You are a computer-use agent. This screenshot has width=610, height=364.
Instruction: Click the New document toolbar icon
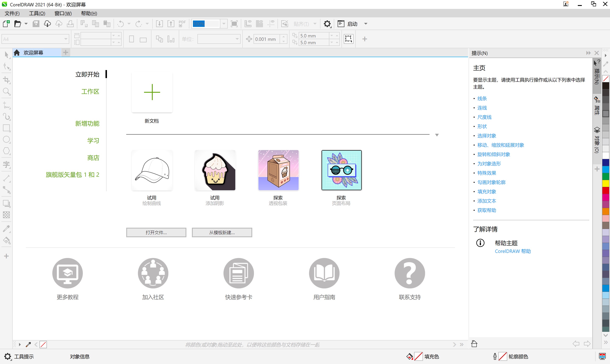tap(6, 24)
